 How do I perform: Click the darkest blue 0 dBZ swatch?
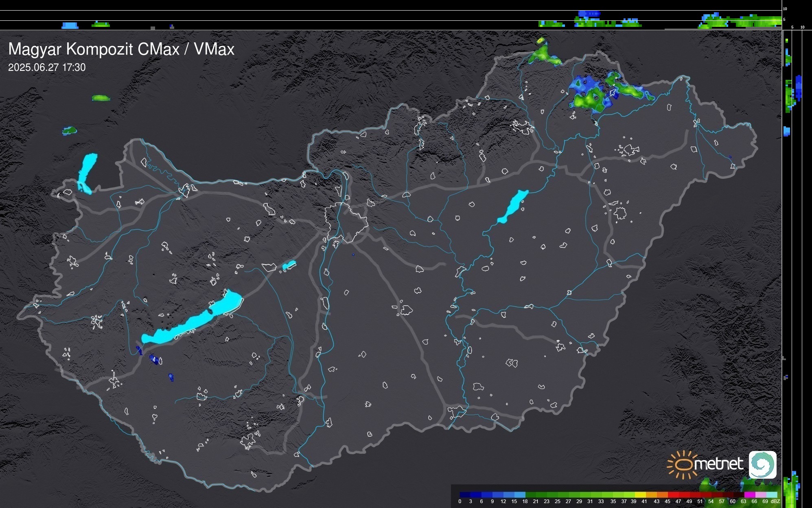click(465, 495)
